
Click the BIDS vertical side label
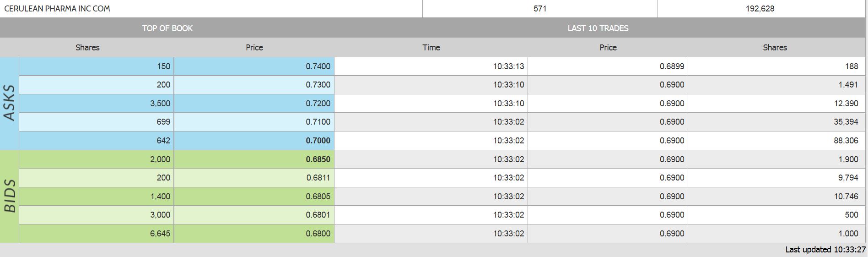(x=10, y=196)
